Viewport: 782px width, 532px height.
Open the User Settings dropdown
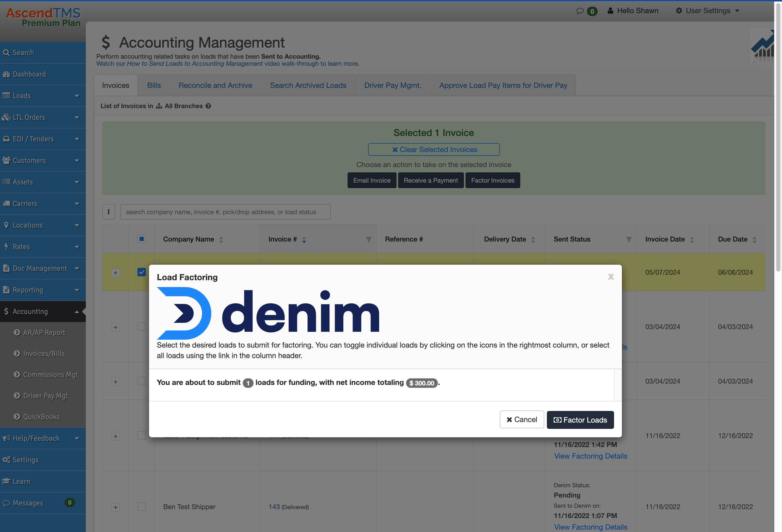tap(708, 11)
